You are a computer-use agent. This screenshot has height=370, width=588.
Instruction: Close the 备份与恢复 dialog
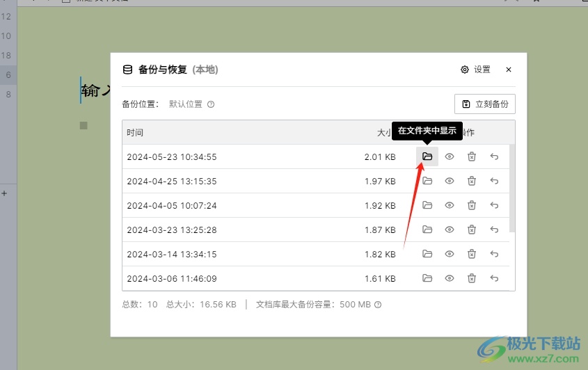pos(509,70)
